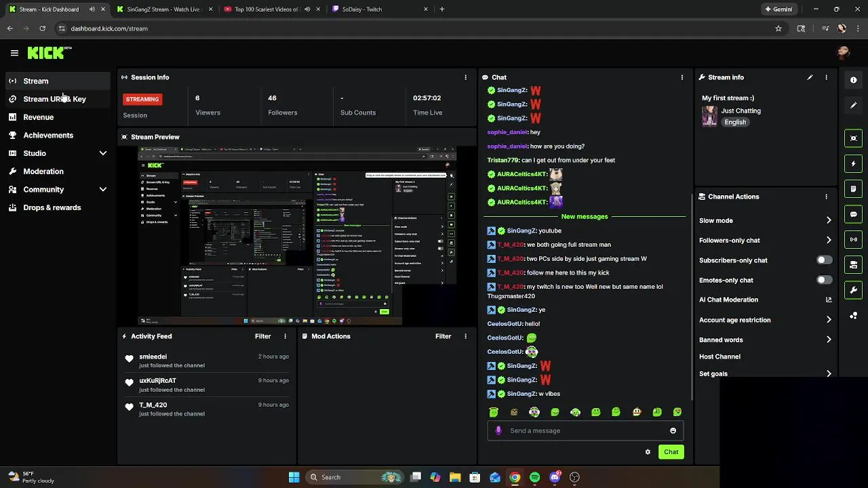The image size is (868, 488).
Task: Open chat settings gear icon
Action: (x=648, y=451)
